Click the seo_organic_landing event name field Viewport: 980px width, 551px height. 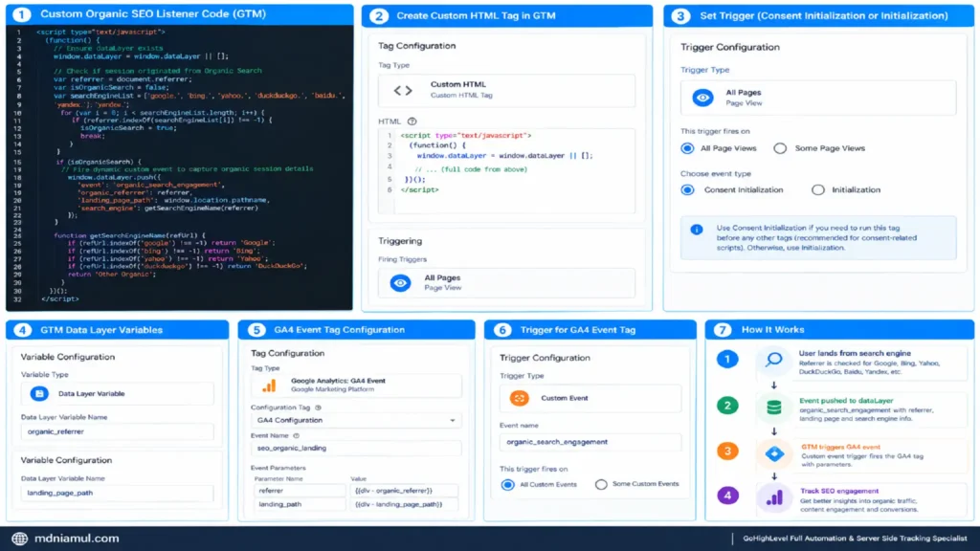point(356,448)
